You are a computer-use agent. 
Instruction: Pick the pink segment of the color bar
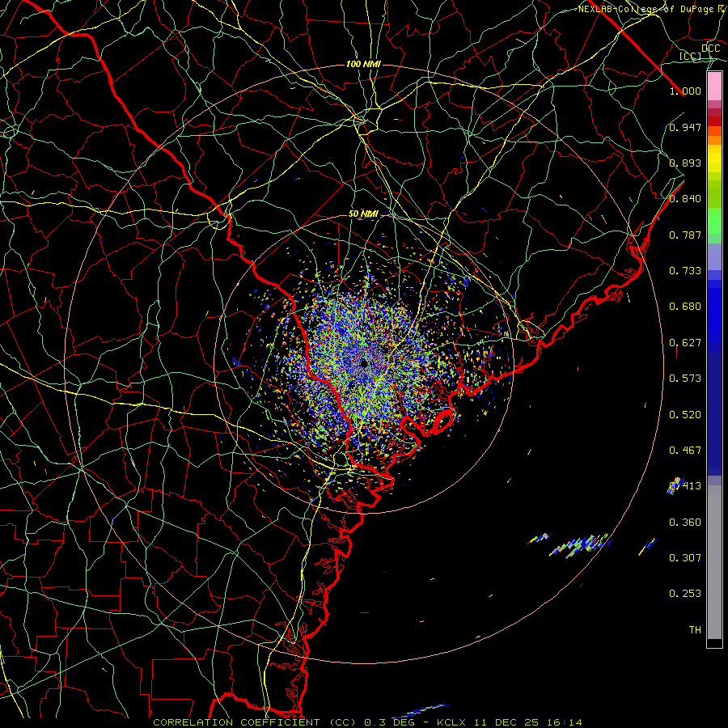point(714,87)
